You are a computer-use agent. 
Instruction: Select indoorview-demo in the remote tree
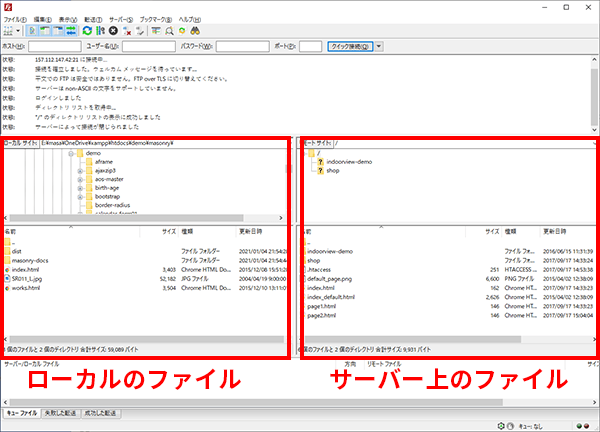(349, 162)
